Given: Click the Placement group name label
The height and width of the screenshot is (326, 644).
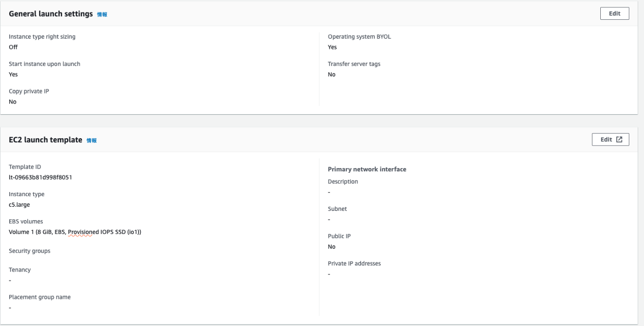Looking at the screenshot, I should (x=40, y=297).
